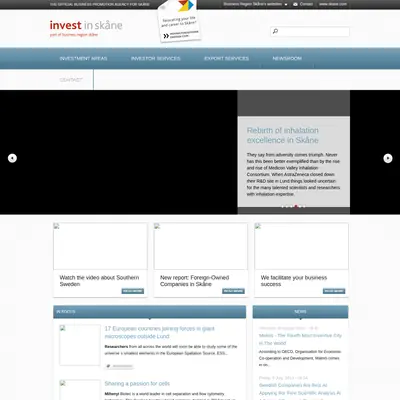Click the broken image icon in Southern Sweden card
This screenshot has height=400, width=400.
click(x=56, y=226)
